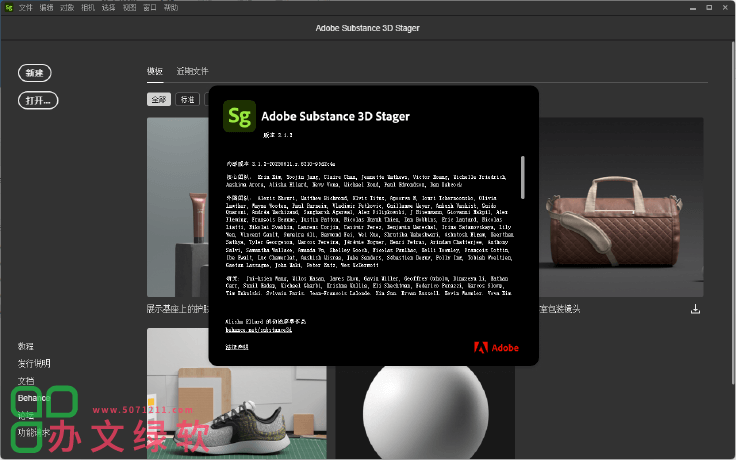Open the 功能请求 link in the sidebar
Image resolution: width=736 pixels, height=461 pixels.
(34, 432)
